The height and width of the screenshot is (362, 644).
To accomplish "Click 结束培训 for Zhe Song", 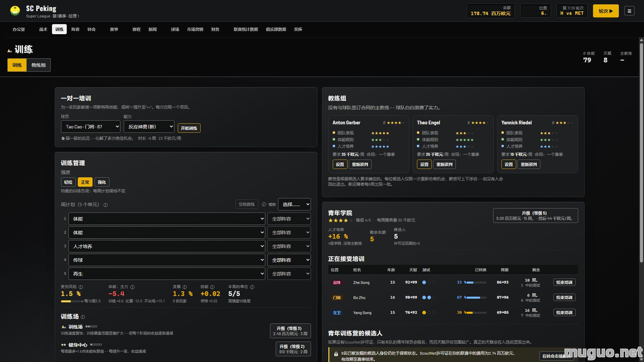I will (x=565, y=283).
